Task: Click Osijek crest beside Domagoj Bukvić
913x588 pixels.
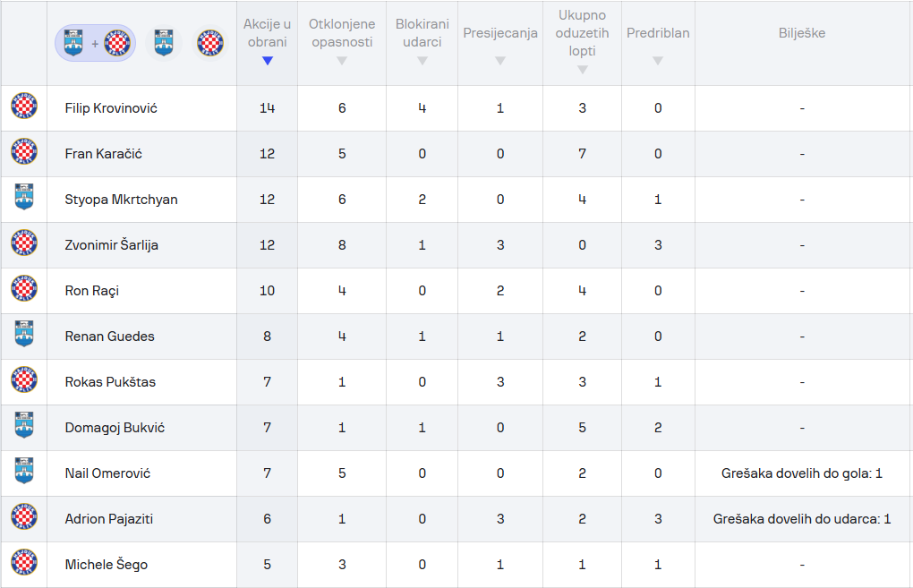Action: click(24, 426)
